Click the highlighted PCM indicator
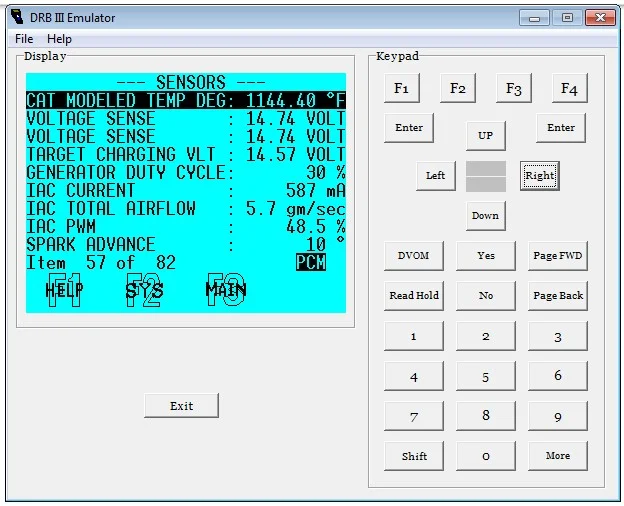The image size is (624, 506). [x=311, y=262]
